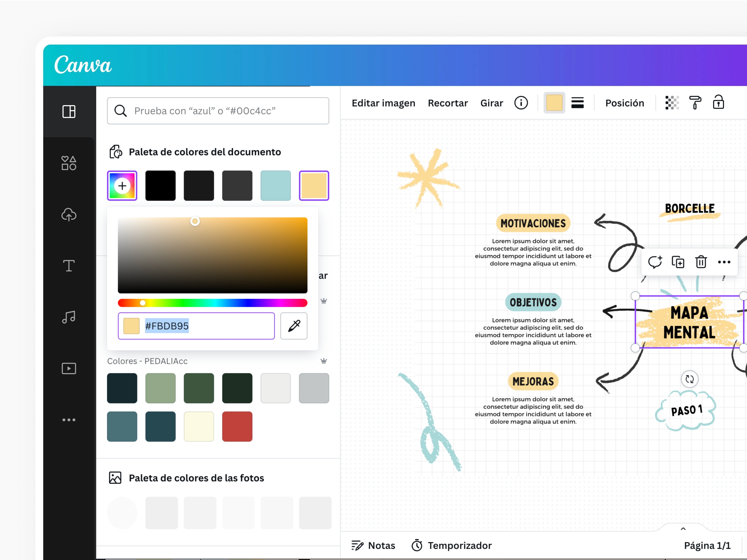Expand the pages panel chevron up
Screen dimensions: 747x560
[683, 529]
